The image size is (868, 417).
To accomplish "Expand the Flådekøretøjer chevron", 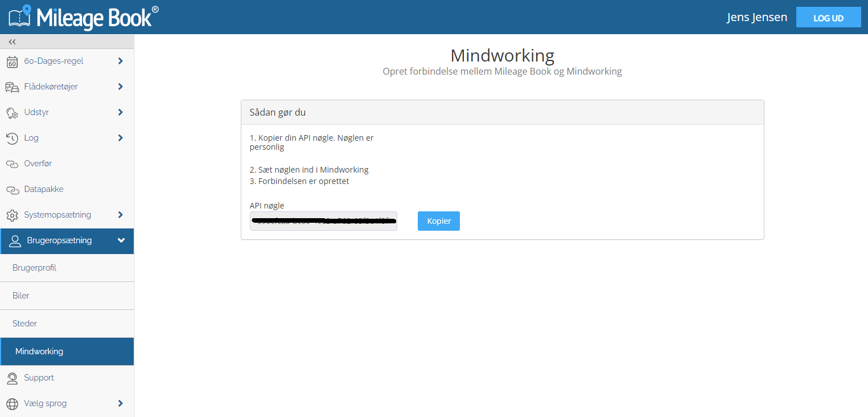I will [120, 87].
